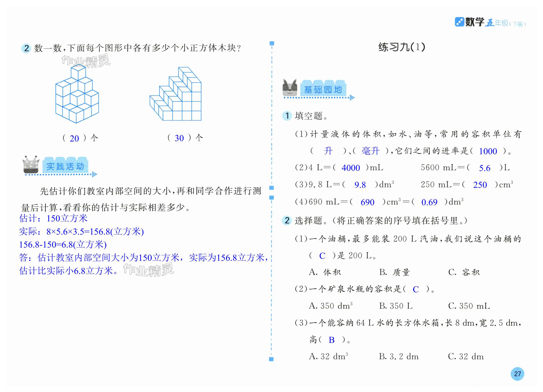
Task: Click the left-page question 数一数 number 2 badge
Action: tap(26, 48)
